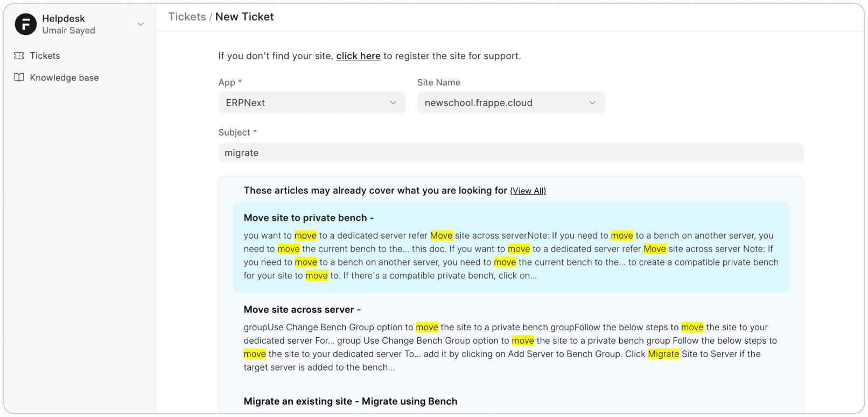
Task: Click highlighted article card body text
Action: 511,255
